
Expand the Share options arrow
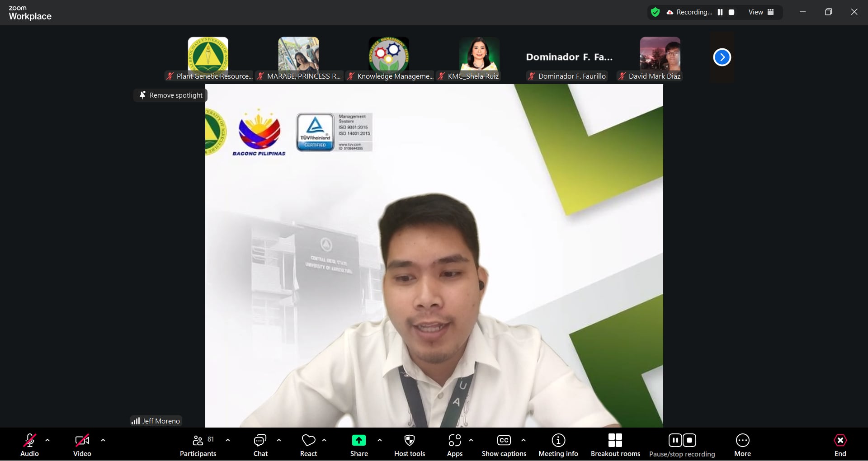click(x=380, y=440)
